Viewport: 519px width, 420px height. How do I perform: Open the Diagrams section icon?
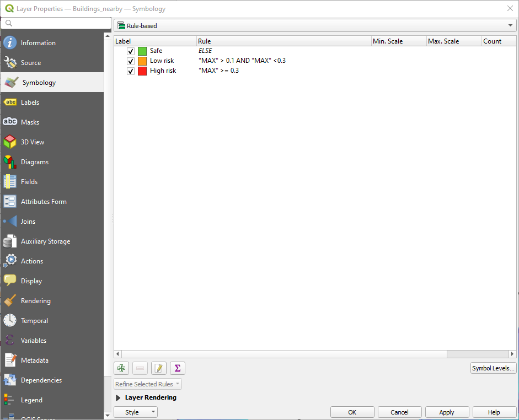point(10,162)
